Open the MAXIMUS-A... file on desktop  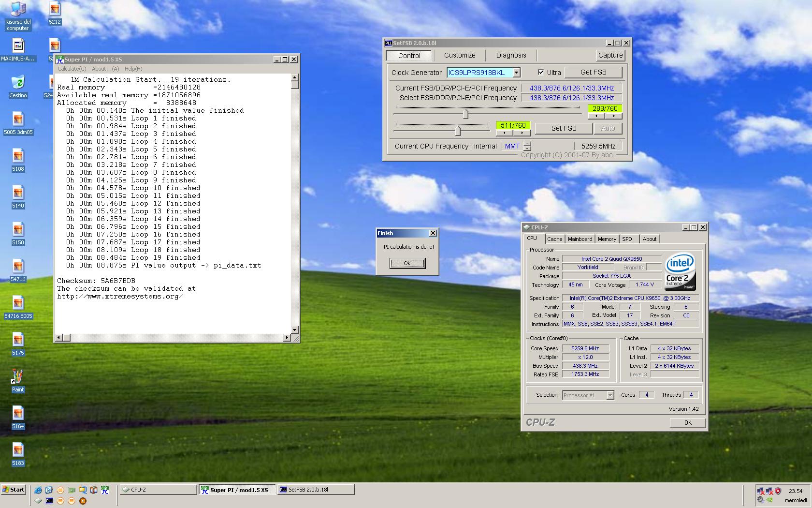18,50
